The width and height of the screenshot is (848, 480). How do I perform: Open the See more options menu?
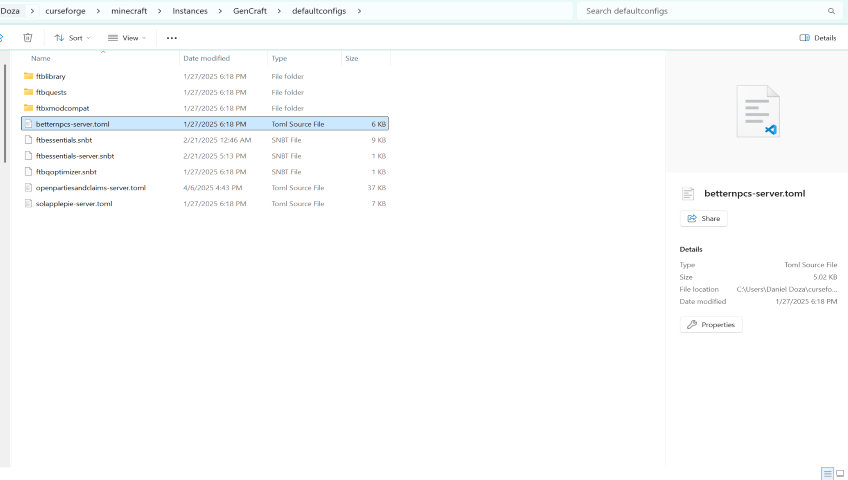[x=172, y=38]
